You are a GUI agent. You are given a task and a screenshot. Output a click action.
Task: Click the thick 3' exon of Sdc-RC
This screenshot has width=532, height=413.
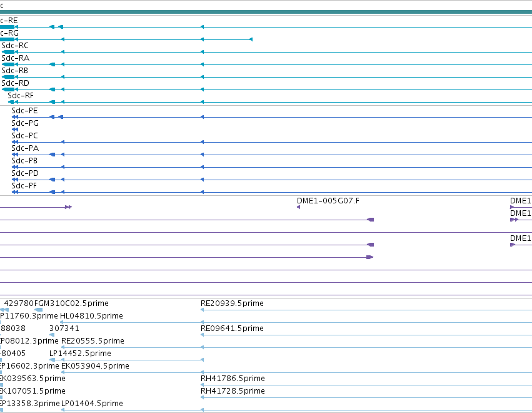pos(8,52)
